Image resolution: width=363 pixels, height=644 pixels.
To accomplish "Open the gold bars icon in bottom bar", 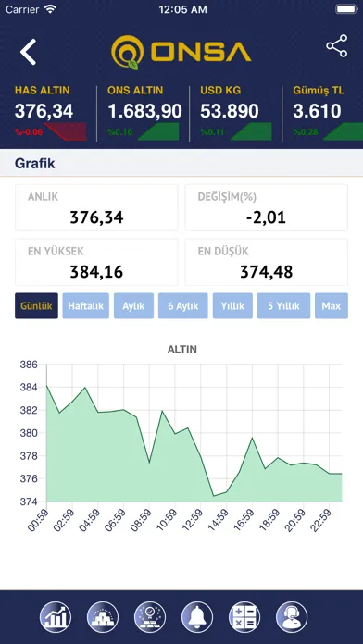I will pyautogui.click(x=103, y=617).
